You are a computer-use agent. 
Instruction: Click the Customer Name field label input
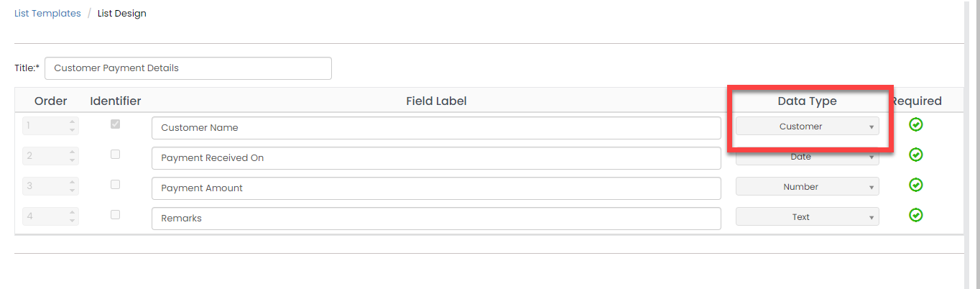click(x=436, y=128)
